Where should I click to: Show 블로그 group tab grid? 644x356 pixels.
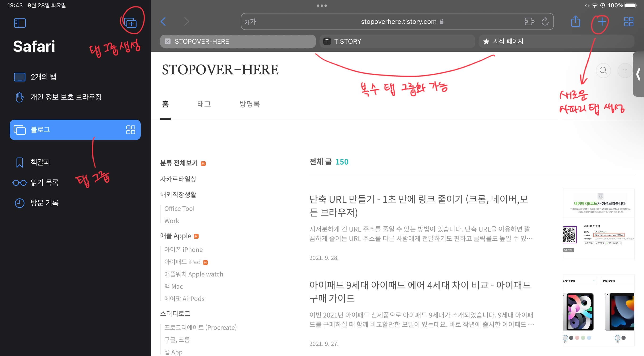(x=130, y=130)
